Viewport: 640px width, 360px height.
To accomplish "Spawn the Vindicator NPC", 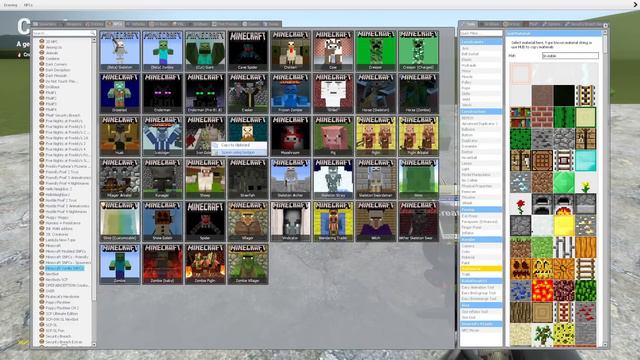I will click(291, 222).
